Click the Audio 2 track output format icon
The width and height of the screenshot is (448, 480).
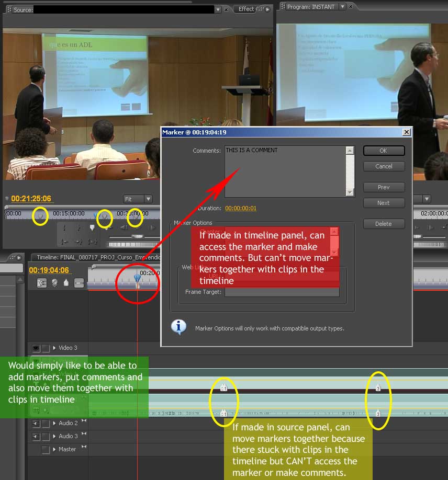tap(84, 421)
